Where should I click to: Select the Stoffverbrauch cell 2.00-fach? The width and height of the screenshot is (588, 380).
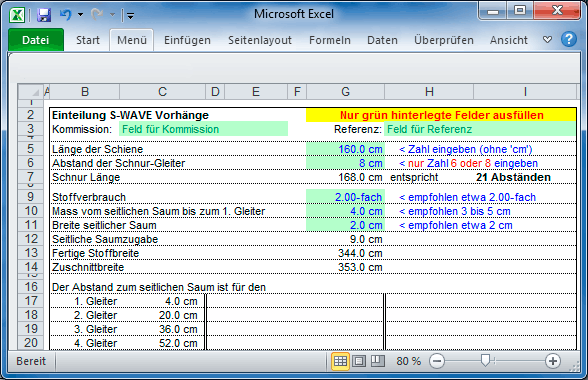tap(345, 197)
